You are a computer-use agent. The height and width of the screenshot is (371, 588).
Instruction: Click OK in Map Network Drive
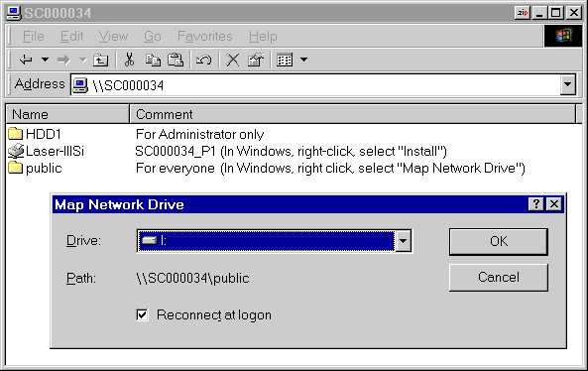499,242
